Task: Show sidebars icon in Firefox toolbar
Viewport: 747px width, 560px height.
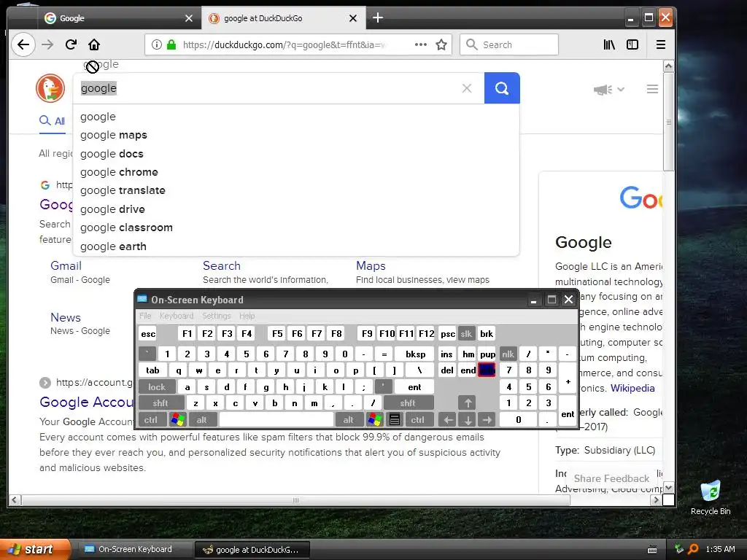Action: 632,44
